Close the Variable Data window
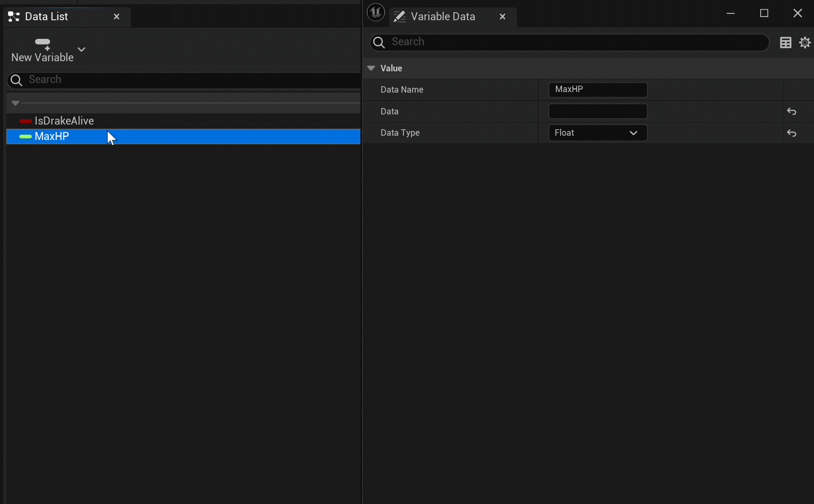Viewport: 814px width, 504px height. [x=797, y=13]
